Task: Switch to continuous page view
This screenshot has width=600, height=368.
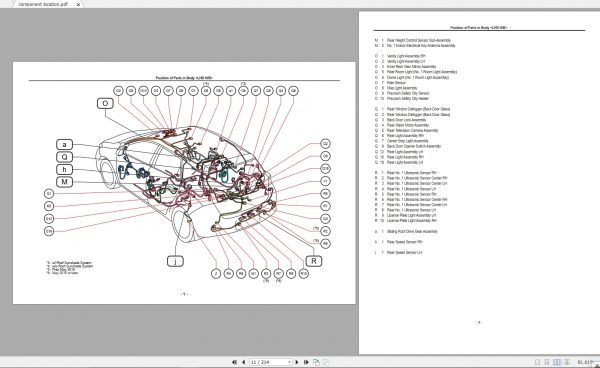Action: tap(547, 362)
